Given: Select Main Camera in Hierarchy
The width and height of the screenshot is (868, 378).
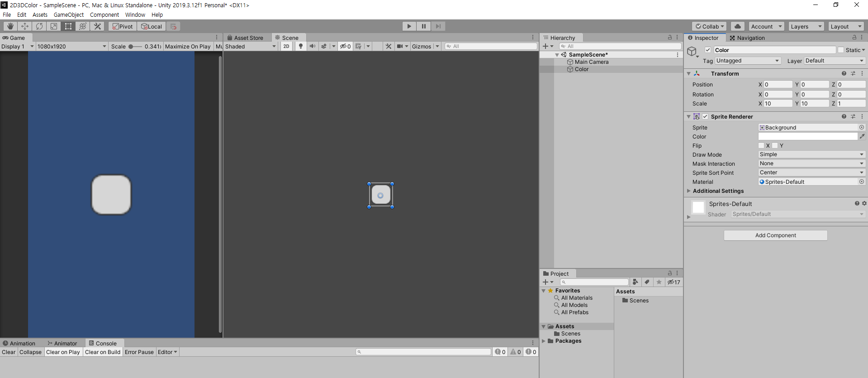Looking at the screenshot, I should tap(592, 62).
